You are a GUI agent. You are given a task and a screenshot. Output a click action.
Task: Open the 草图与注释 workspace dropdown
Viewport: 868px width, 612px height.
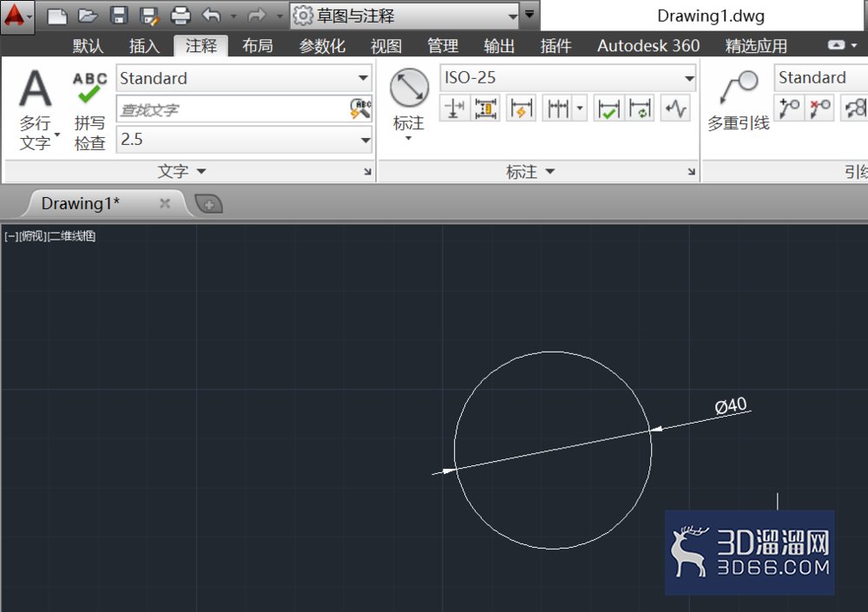tap(405, 16)
